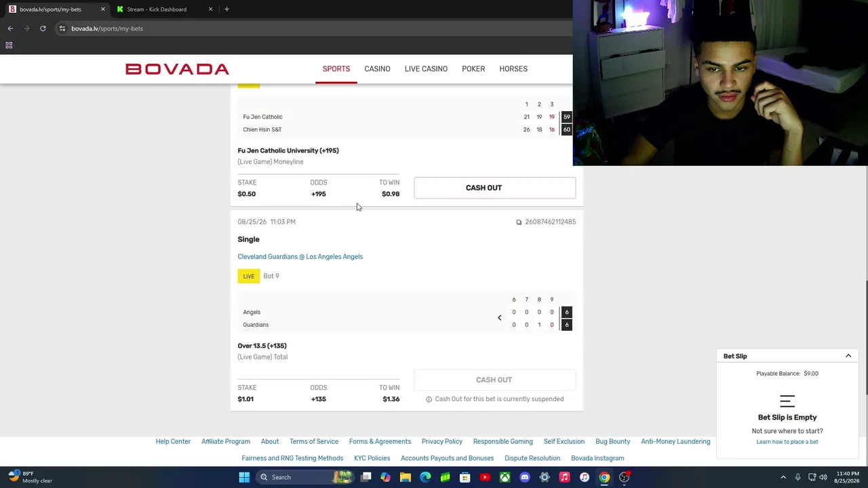868x488 pixels.
Task: Copy the bet ID 26087462112485
Action: [x=519, y=222]
